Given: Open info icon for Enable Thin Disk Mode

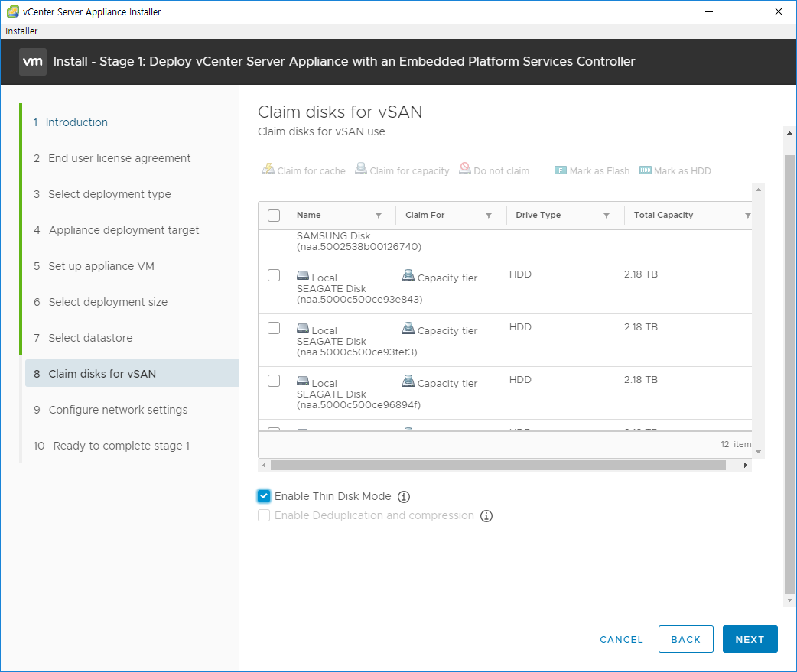Looking at the screenshot, I should pyautogui.click(x=404, y=497).
